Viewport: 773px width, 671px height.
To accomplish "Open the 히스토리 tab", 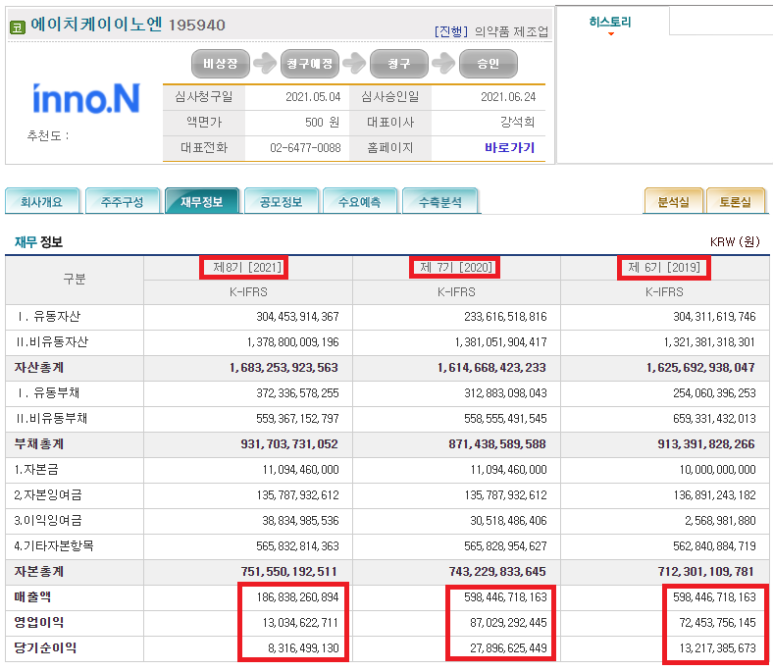I will tap(610, 22).
